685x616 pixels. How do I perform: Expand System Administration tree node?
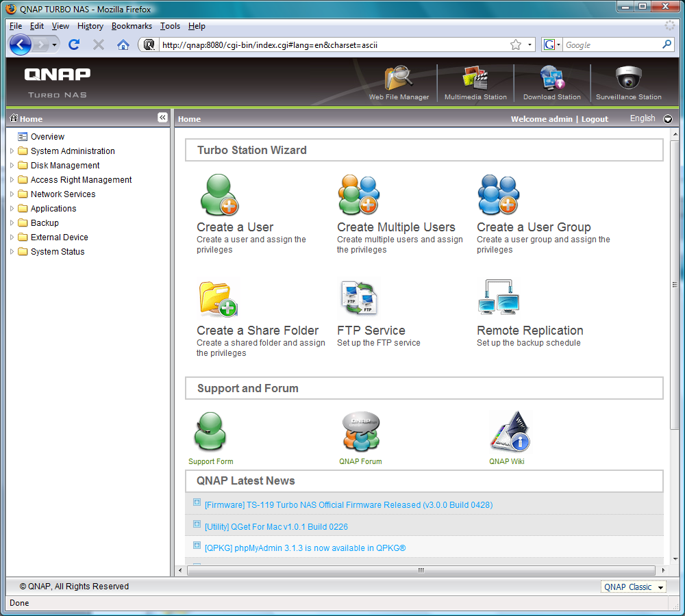click(x=12, y=151)
